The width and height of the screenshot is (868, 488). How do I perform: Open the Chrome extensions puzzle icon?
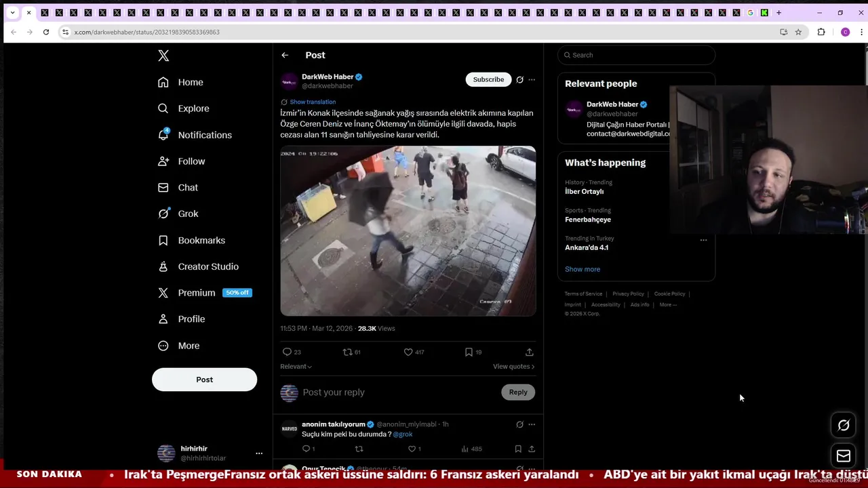click(x=821, y=32)
